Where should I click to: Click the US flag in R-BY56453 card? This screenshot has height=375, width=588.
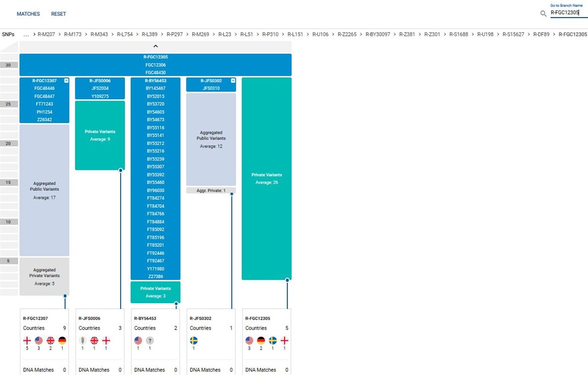point(138,341)
